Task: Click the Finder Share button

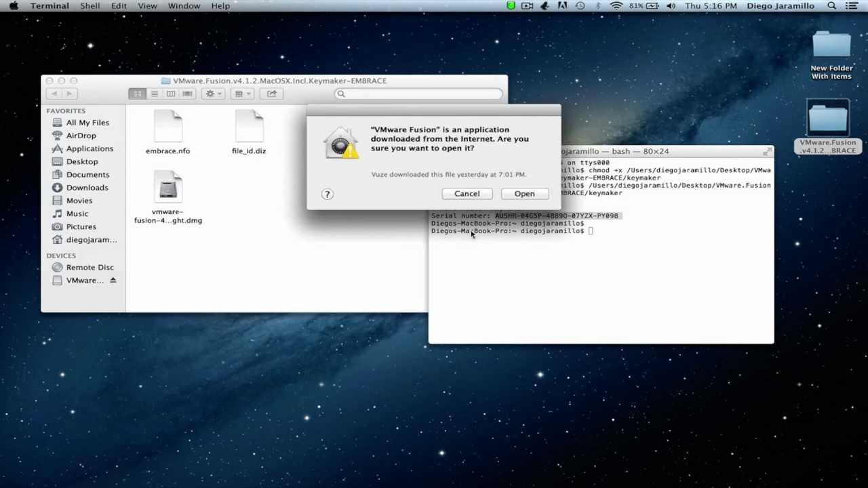Action: click(x=271, y=94)
